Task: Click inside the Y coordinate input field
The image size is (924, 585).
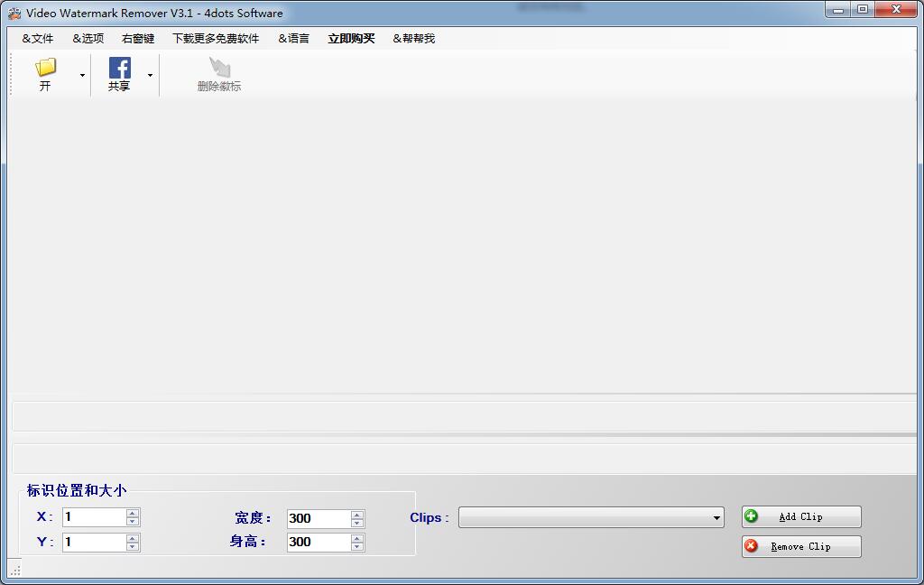Action: 90,542
